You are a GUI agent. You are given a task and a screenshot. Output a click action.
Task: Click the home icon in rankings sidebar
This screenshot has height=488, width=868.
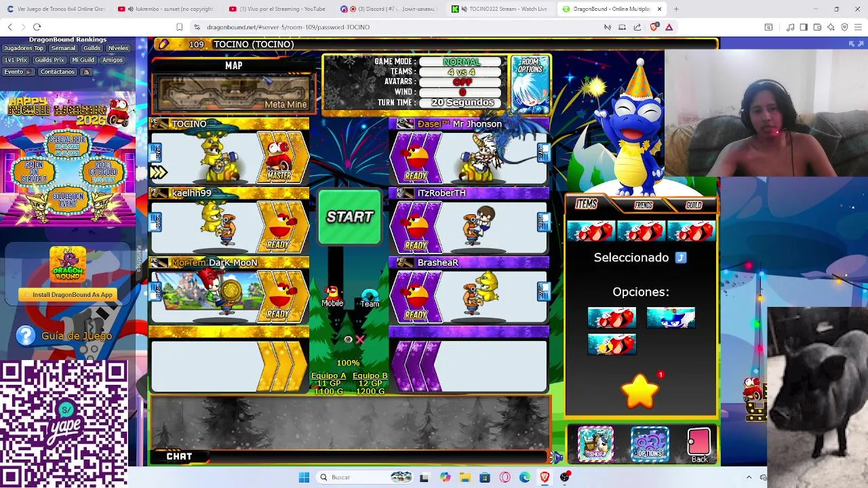[86, 72]
